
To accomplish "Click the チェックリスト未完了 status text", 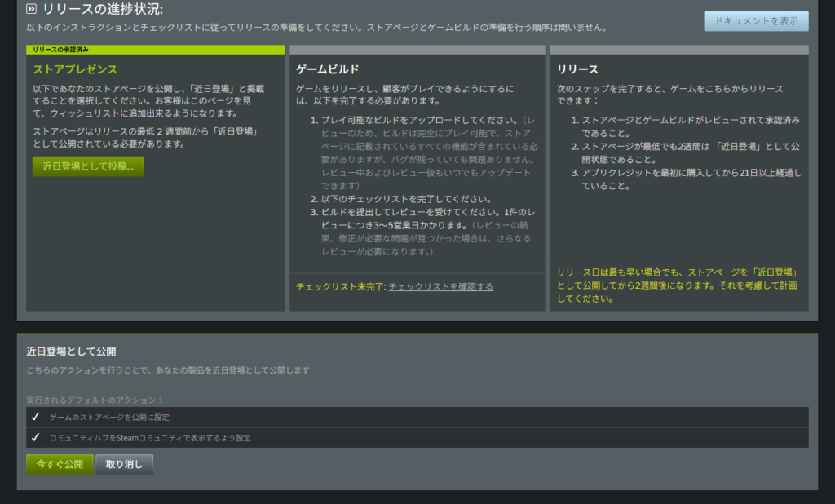I will point(340,286).
